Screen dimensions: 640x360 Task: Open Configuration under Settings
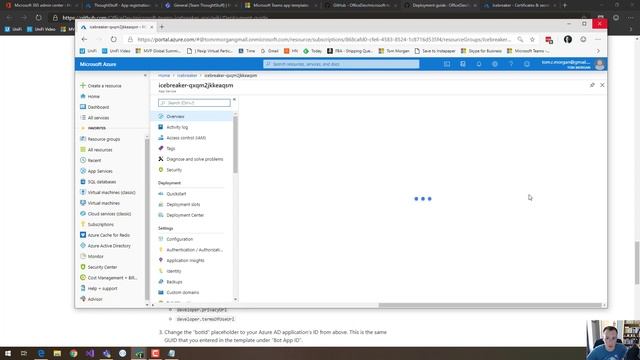point(176,239)
